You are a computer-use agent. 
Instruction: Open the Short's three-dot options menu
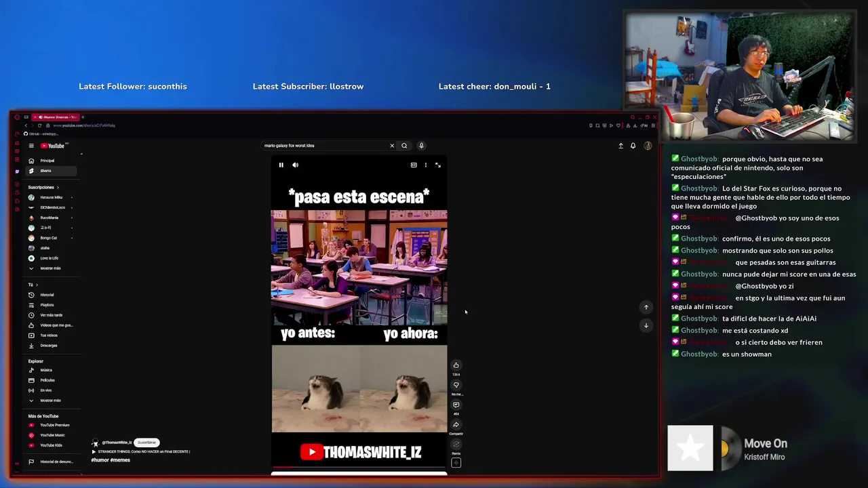(426, 165)
